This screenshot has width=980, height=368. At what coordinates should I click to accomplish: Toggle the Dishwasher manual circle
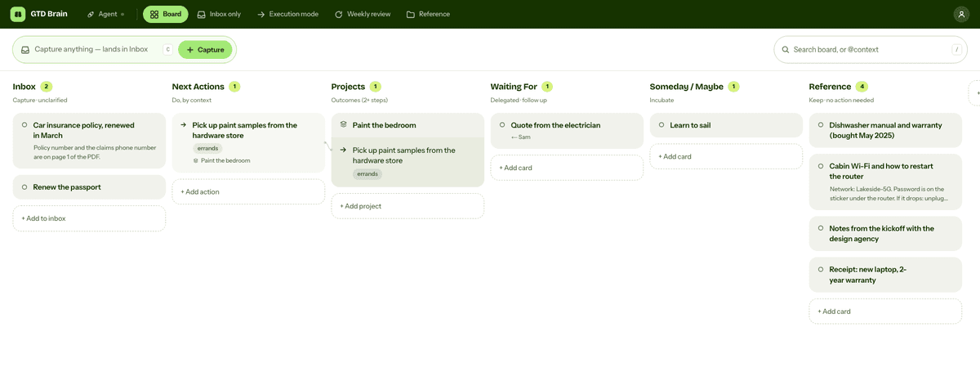(x=821, y=125)
